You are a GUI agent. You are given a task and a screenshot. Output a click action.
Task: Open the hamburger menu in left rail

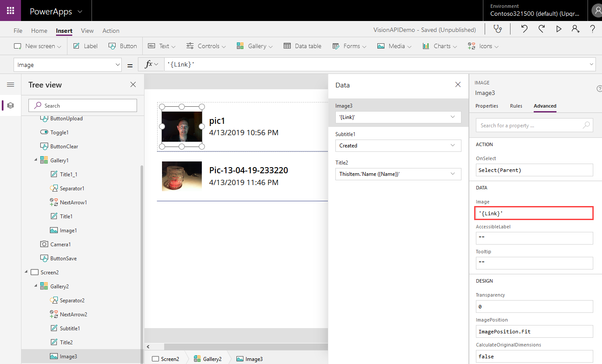pyautogui.click(x=11, y=85)
